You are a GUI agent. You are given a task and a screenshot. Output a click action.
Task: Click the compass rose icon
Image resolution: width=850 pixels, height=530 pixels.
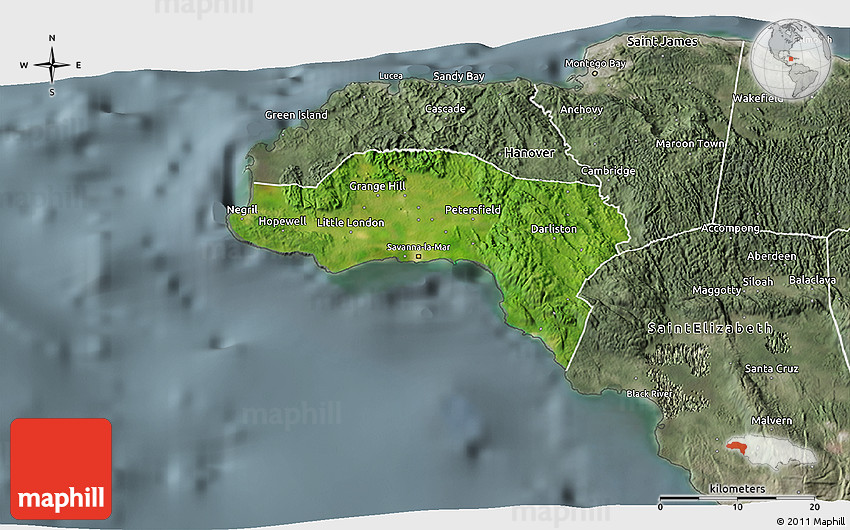click(x=52, y=66)
